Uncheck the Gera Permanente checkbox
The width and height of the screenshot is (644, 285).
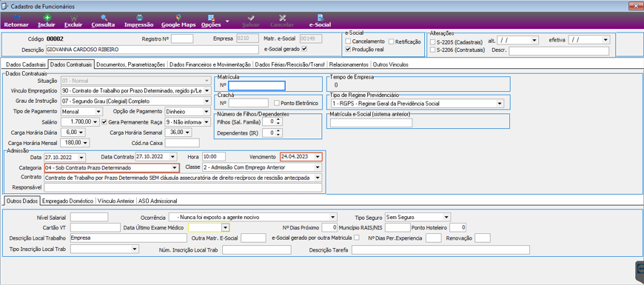[104, 121]
